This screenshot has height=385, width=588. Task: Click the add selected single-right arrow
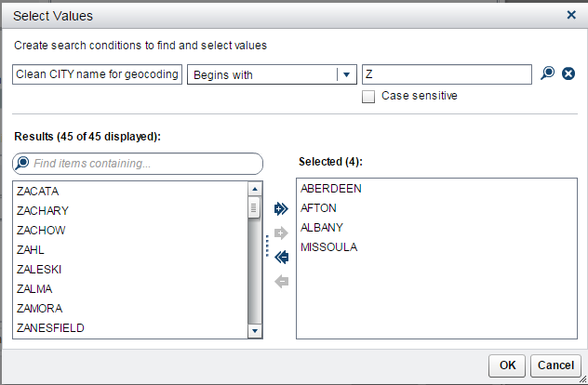pos(282,232)
